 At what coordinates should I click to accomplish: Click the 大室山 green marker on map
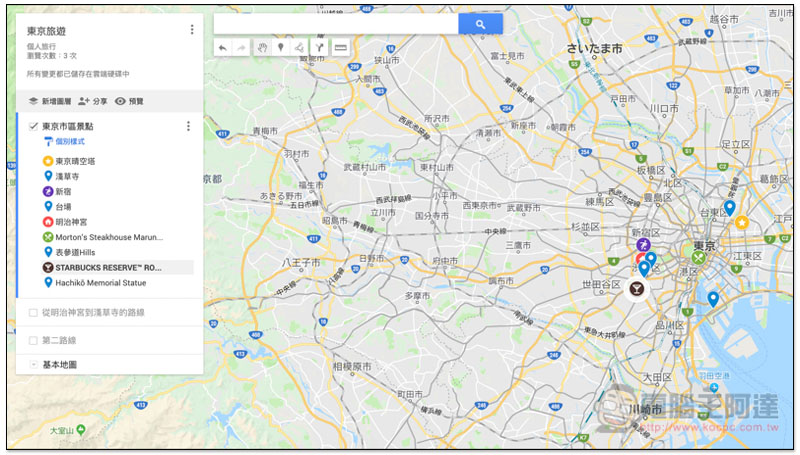(x=81, y=429)
